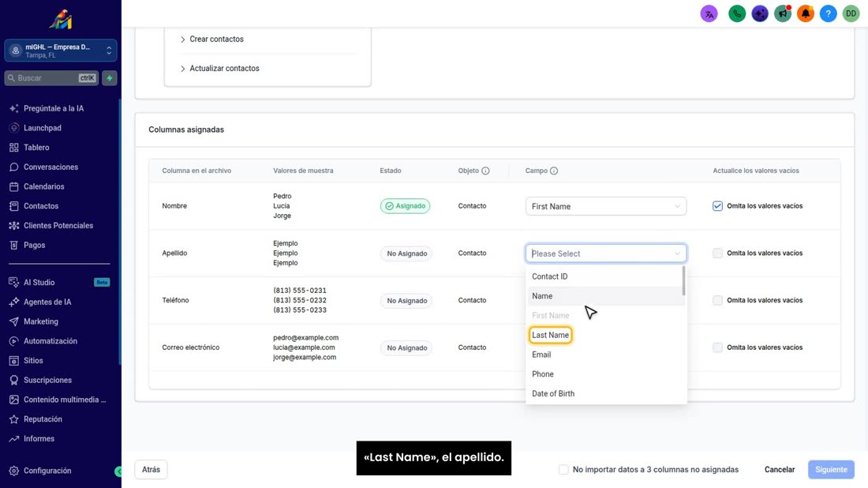
Task: Click the green phone dialer icon
Action: click(x=737, y=14)
